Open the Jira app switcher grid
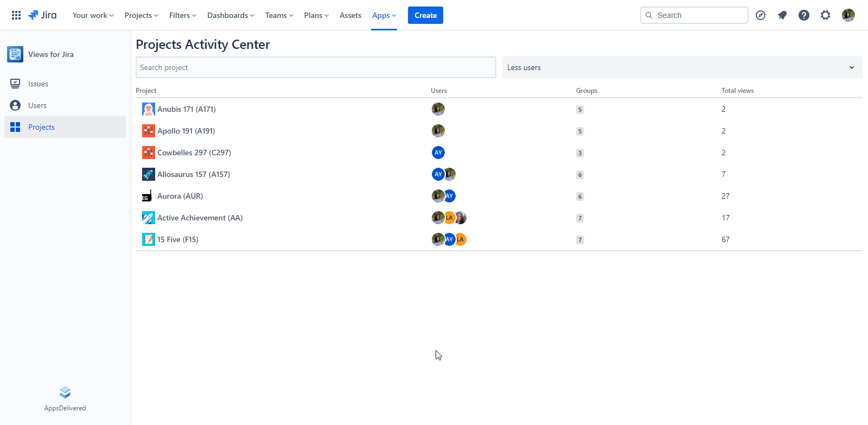Image resolution: width=868 pixels, height=425 pixels. tap(16, 15)
